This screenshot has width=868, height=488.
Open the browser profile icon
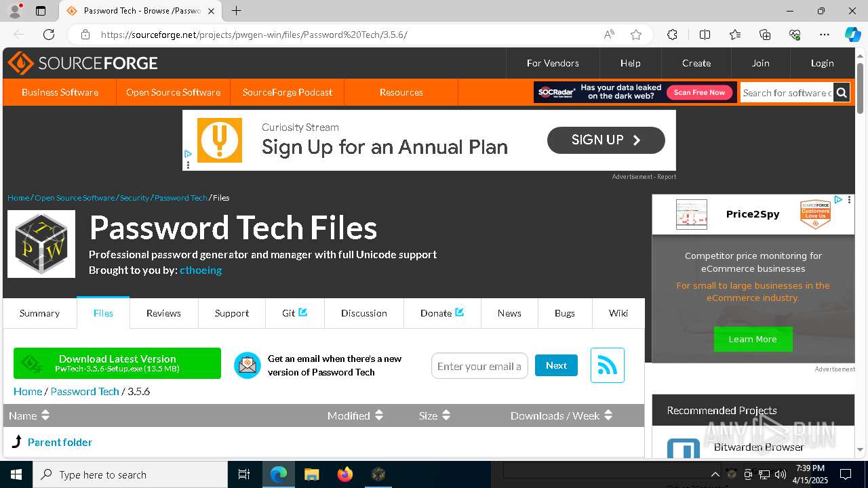[x=15, y=11]
